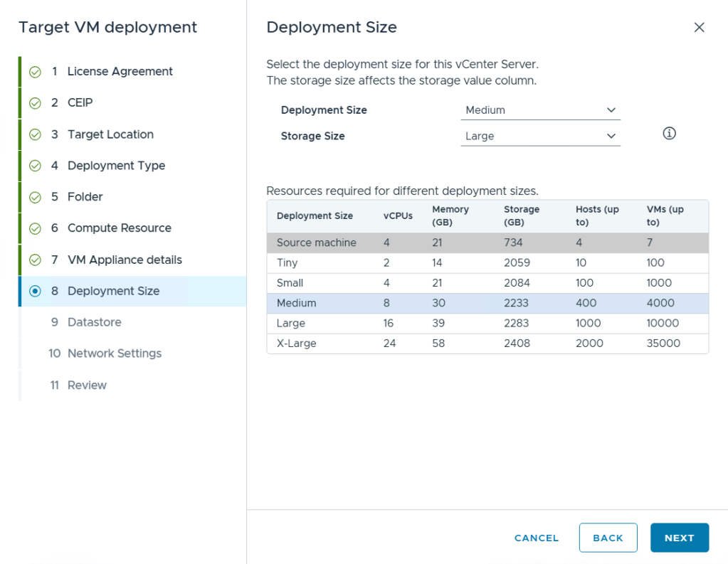Click the Folder step checkmark icon

point(36,197)
